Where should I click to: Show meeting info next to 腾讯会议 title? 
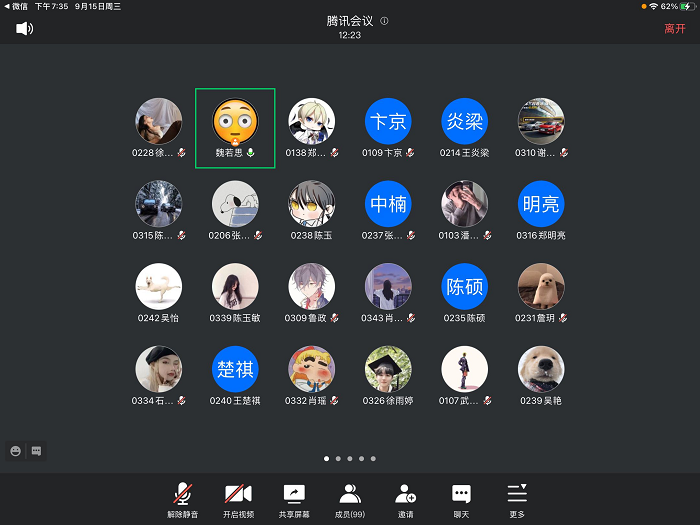pos(385,21)
